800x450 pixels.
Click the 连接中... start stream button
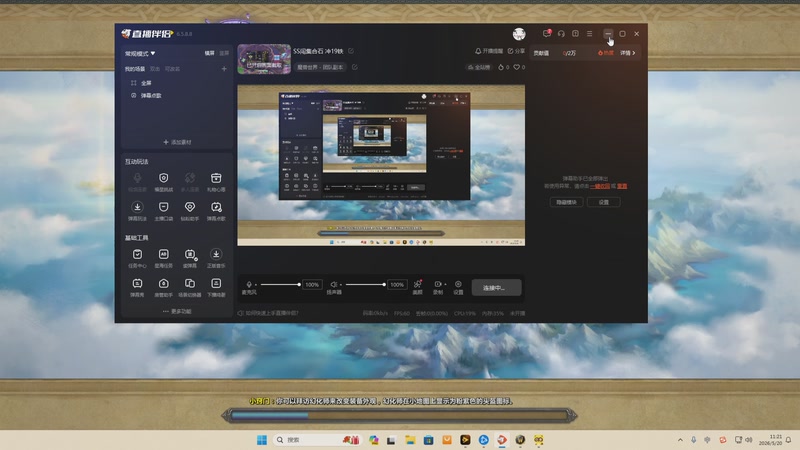pyautogui.click(x=496, y=287)
